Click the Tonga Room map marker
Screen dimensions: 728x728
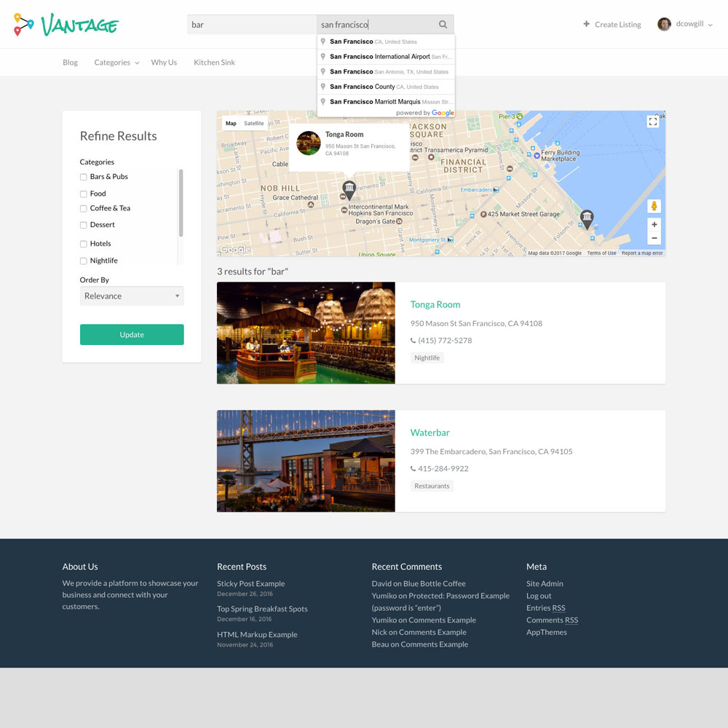pos(349,190)
